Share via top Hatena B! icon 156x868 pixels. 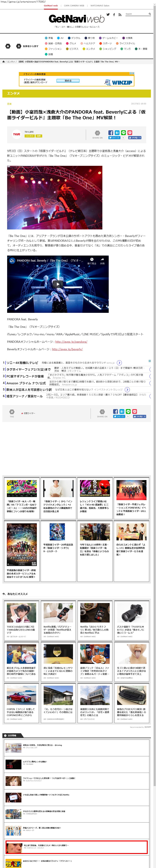point(117,133)
